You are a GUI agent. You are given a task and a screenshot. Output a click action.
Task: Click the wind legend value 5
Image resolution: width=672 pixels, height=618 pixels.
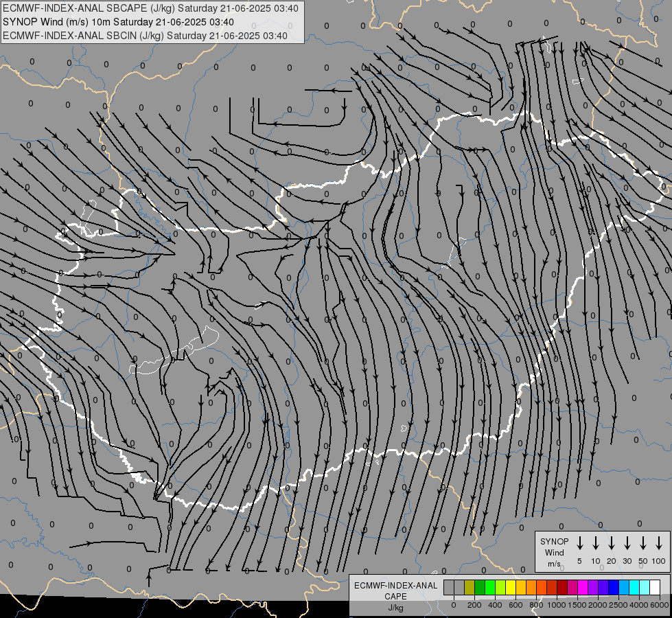[x=579, y=561]
